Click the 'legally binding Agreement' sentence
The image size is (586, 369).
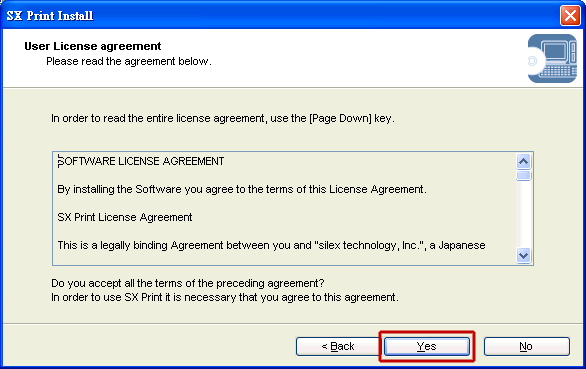tap(271, 245)
